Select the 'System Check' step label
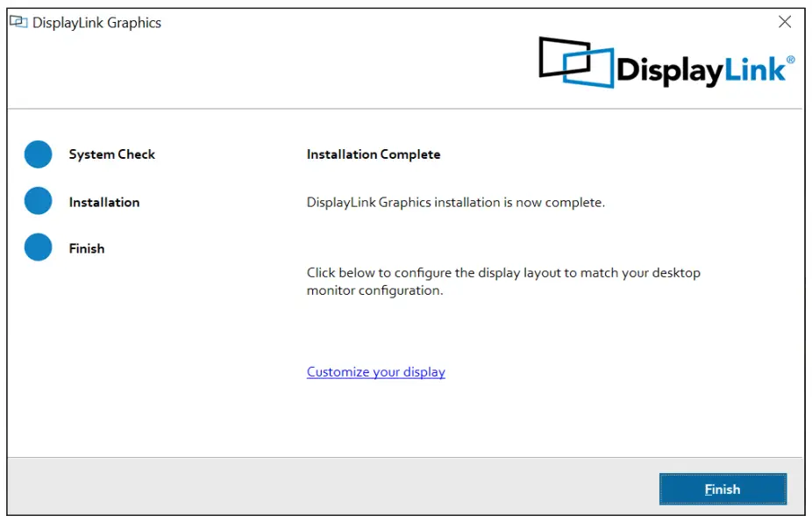This screenshot has height=523, width=812. [111, 154]
